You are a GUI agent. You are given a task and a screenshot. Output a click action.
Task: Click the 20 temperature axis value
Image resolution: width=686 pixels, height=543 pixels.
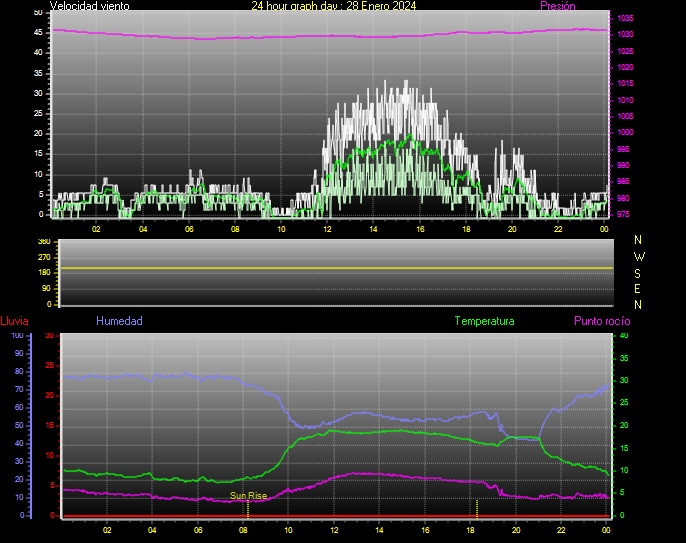click(624, 425)
